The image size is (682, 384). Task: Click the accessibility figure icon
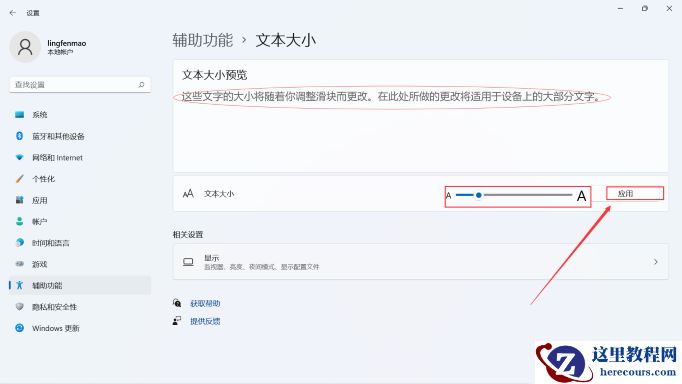tap(20, 285)
